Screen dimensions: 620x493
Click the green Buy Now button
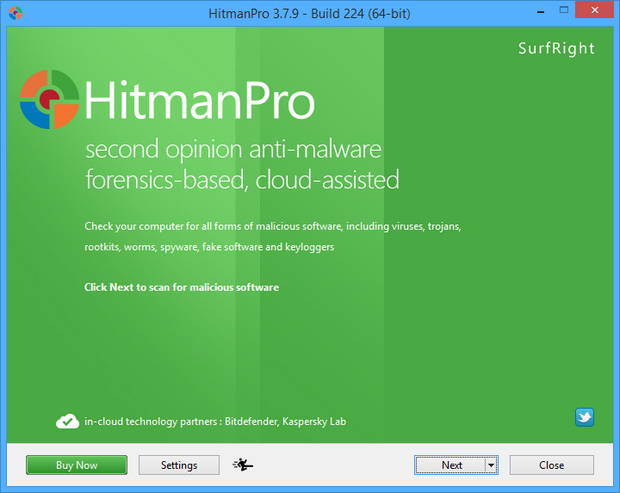click(77, 465)
